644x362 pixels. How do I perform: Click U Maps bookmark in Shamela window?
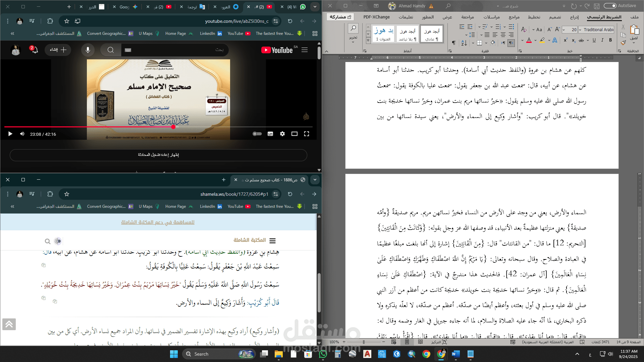pos(149,206)
